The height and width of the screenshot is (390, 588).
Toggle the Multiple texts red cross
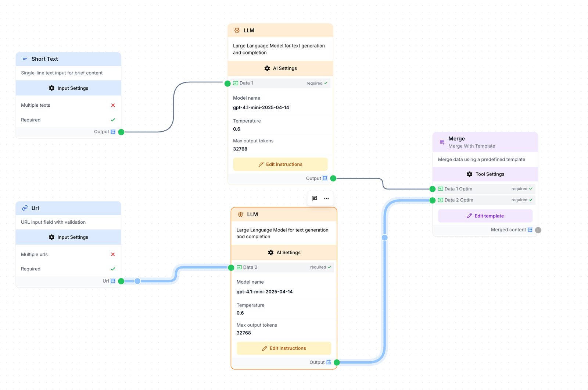(113, 105)
